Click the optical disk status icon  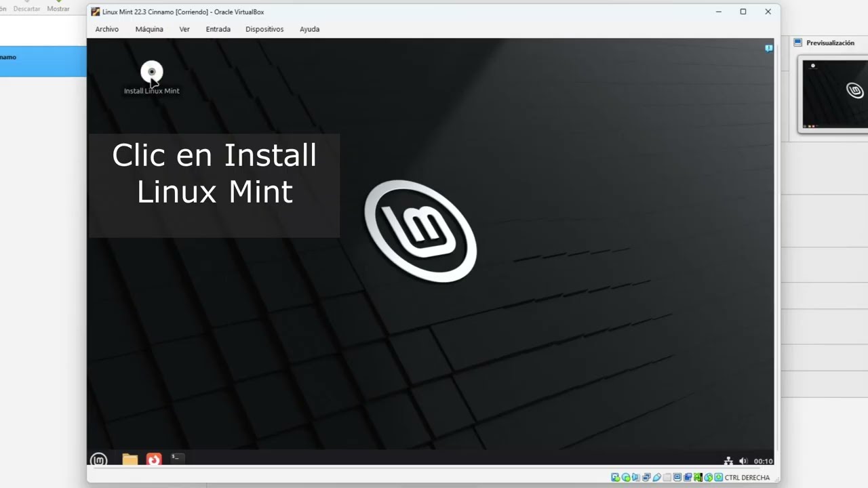click(x=626, y=478)
